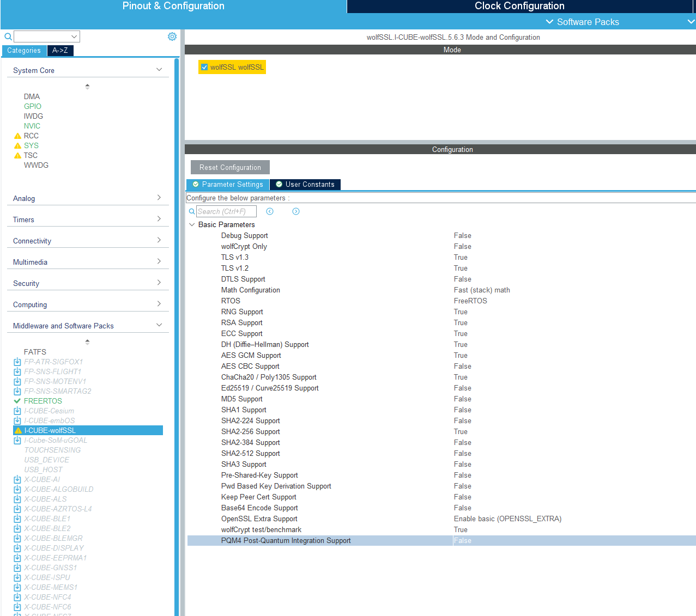
Task: Click the magnifier icon in the parameter search
Action: 191,211
